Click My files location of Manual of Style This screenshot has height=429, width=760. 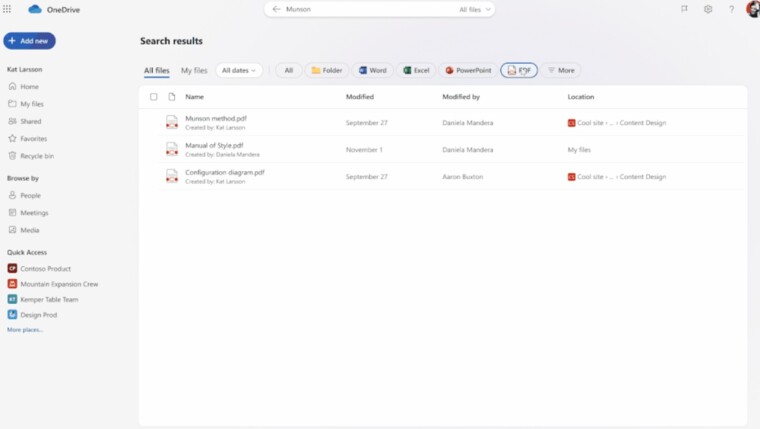click(579, 150)
